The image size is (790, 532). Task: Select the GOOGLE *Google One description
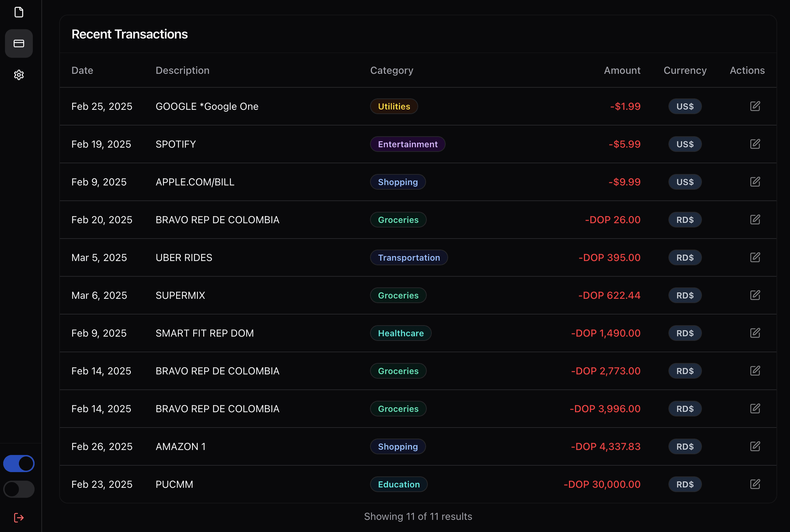(x=207, y=106)
